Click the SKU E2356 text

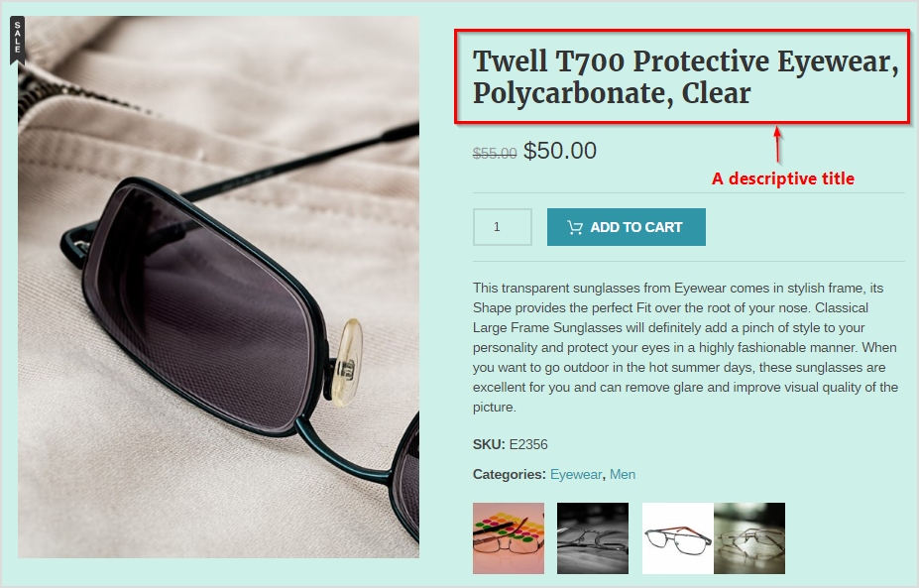tap(510, 444)
